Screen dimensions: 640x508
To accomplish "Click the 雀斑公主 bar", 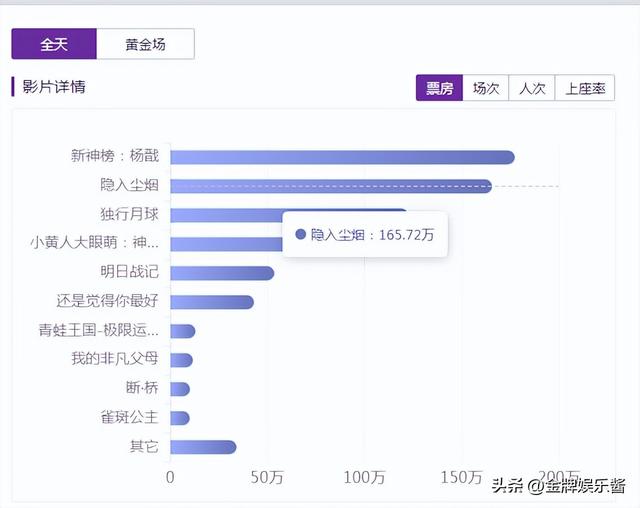I will click(180, 418).
